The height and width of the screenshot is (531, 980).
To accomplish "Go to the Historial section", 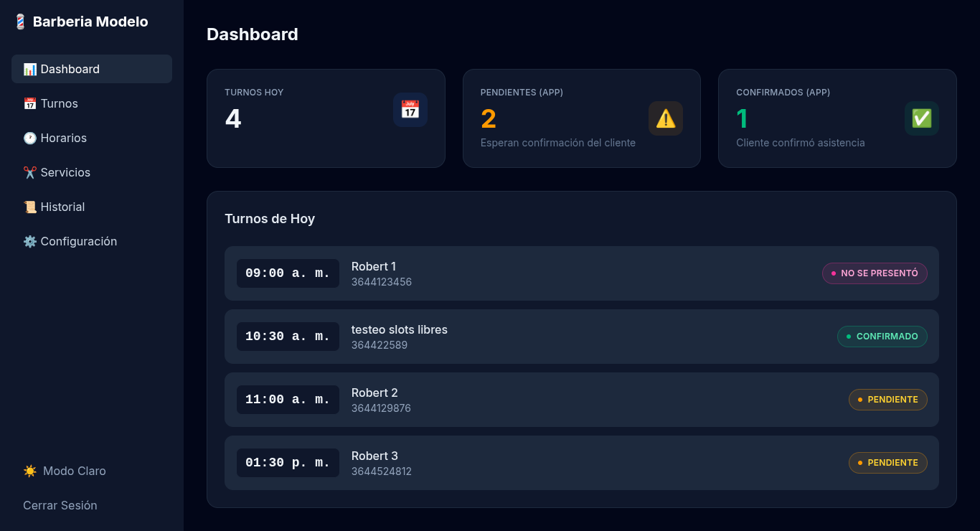I will (x=62, y=207).
